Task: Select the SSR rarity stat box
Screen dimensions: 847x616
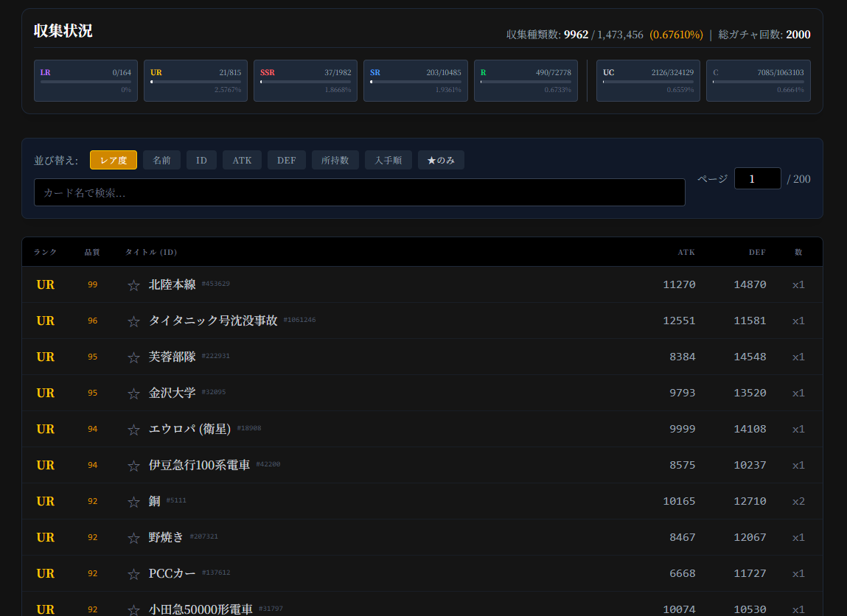Action: point(305,80)
